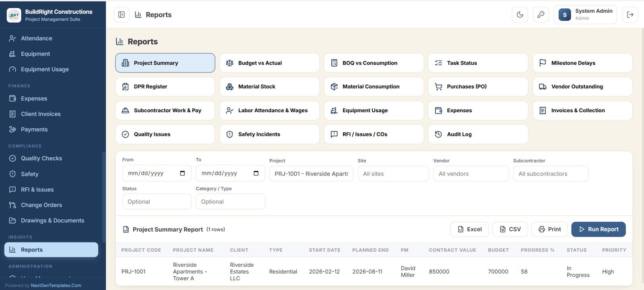Click the Drawings & Documents folder icon
The image size is (644, 290).
12,220
